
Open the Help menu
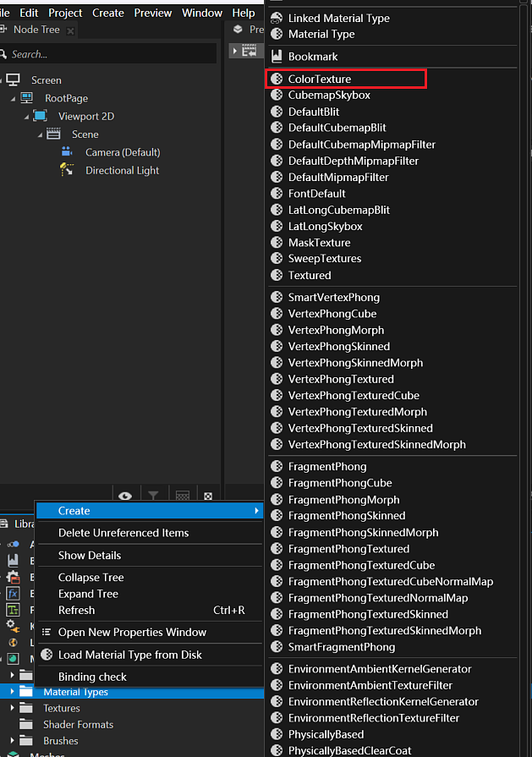point(244,13)
